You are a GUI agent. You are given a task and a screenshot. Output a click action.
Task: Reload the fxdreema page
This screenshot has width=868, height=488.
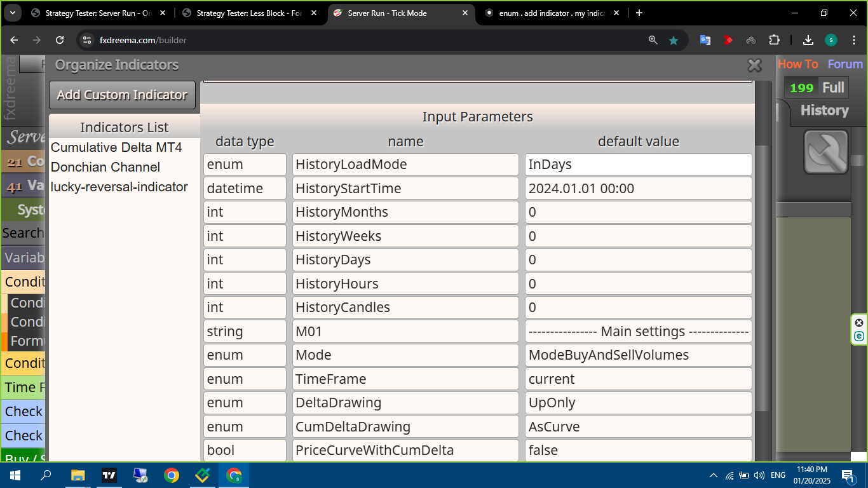pyautogui.click(x=60, y=40)
